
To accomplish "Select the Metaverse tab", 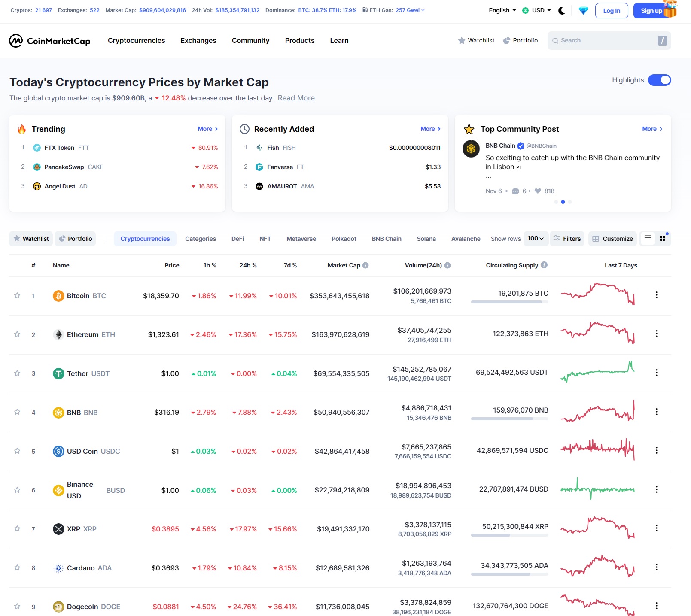I will pyautogui.click(x=301, y=239).
